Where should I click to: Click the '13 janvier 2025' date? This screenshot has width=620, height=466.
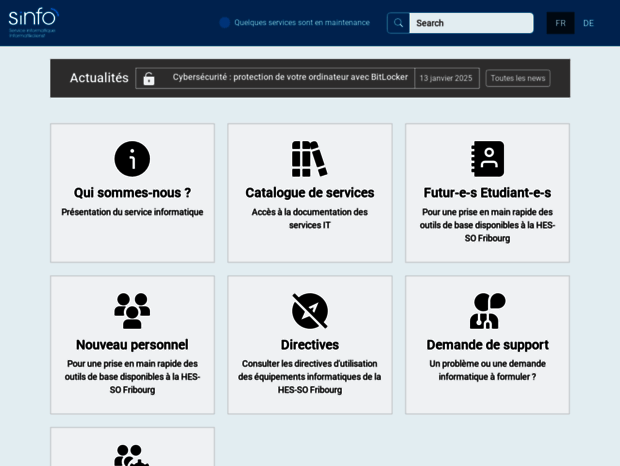pos(446,78)
